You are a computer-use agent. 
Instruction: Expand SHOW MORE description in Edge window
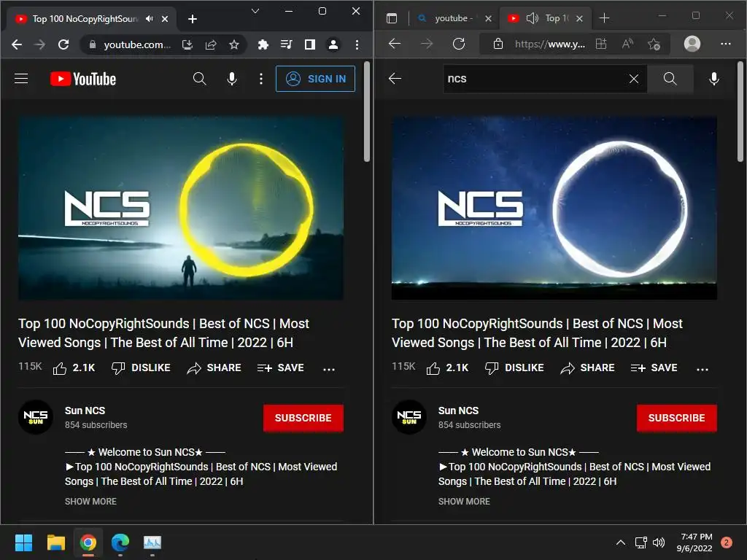click(464, 502)
